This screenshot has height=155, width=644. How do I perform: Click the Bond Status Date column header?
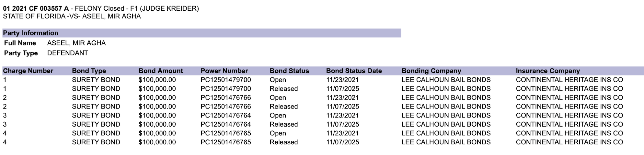point(354,71)
